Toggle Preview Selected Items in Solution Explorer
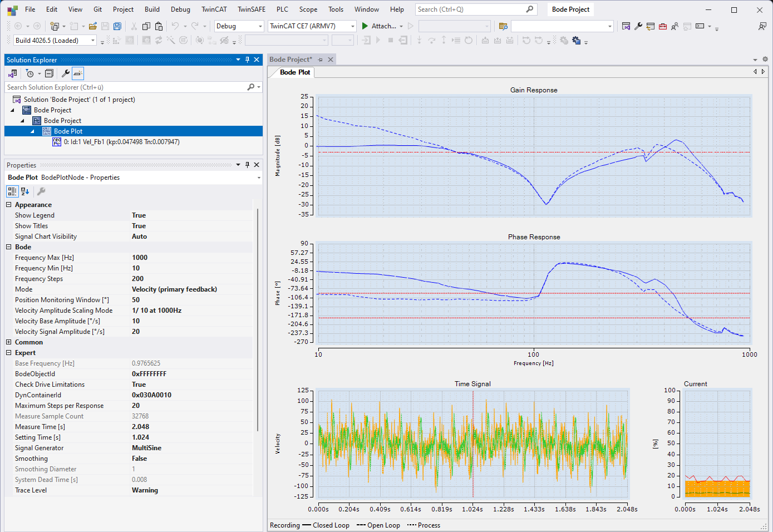 (x=78, y=73)
